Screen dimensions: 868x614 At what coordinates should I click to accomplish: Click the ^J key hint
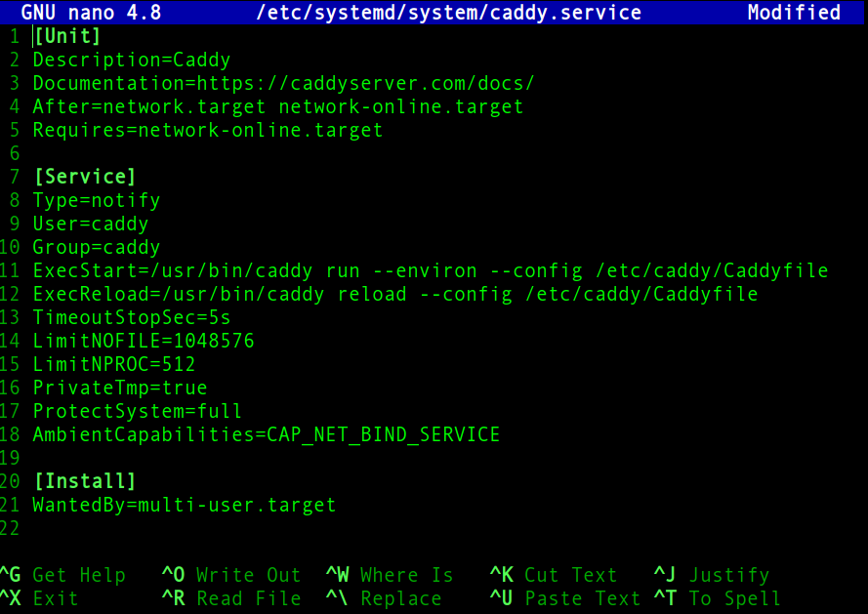coord(665,575)
